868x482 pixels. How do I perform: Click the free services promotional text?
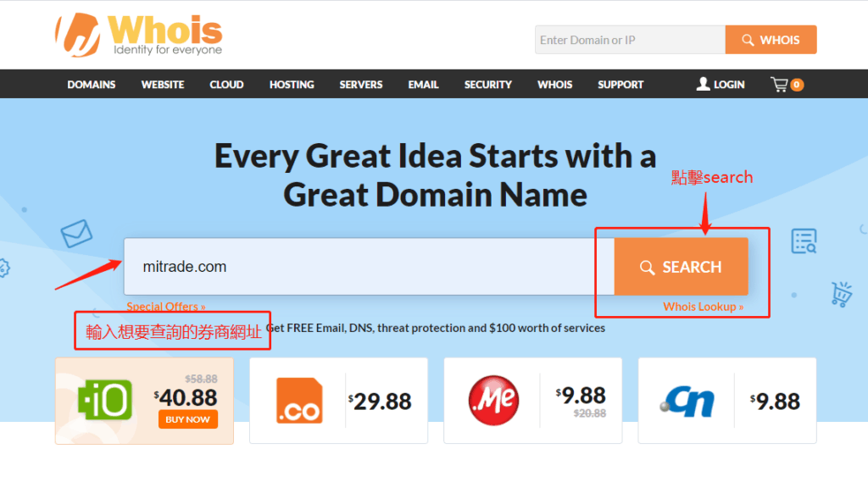coord(436,328)
